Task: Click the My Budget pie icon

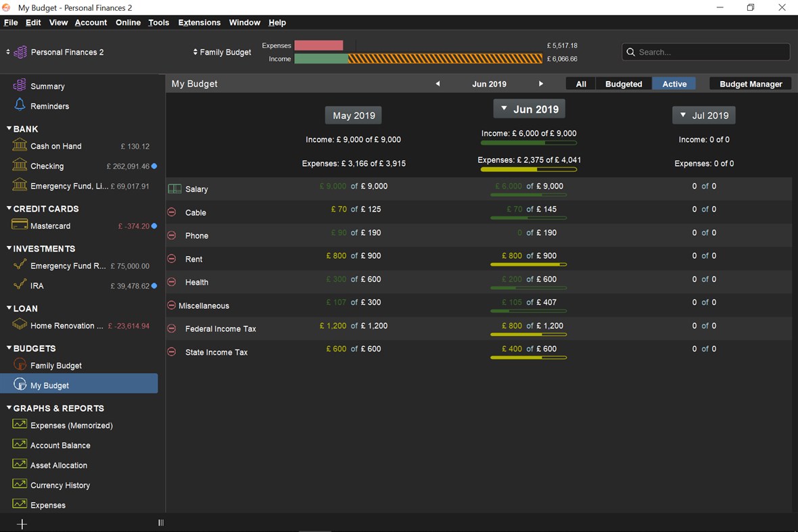Action: [20, 384]
